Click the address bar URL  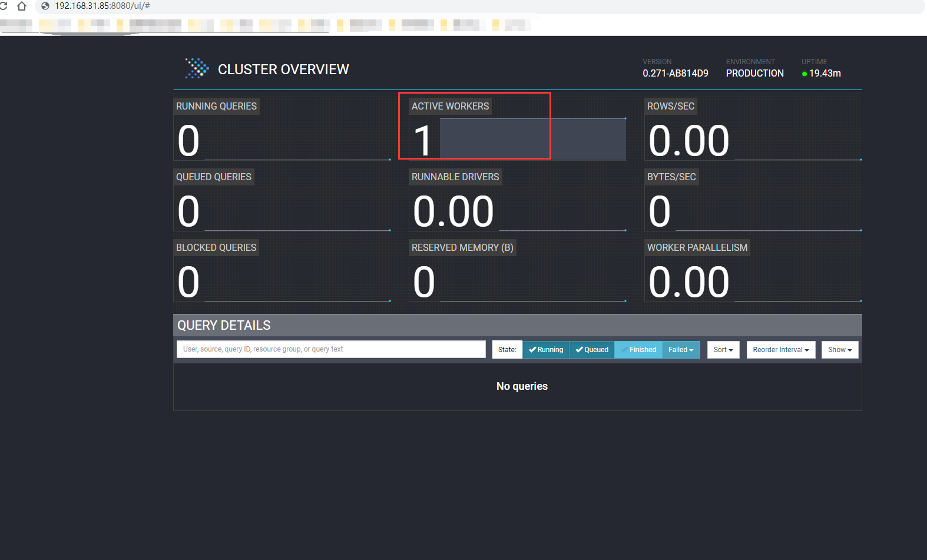pyautogui.click(x=102, y=6)
